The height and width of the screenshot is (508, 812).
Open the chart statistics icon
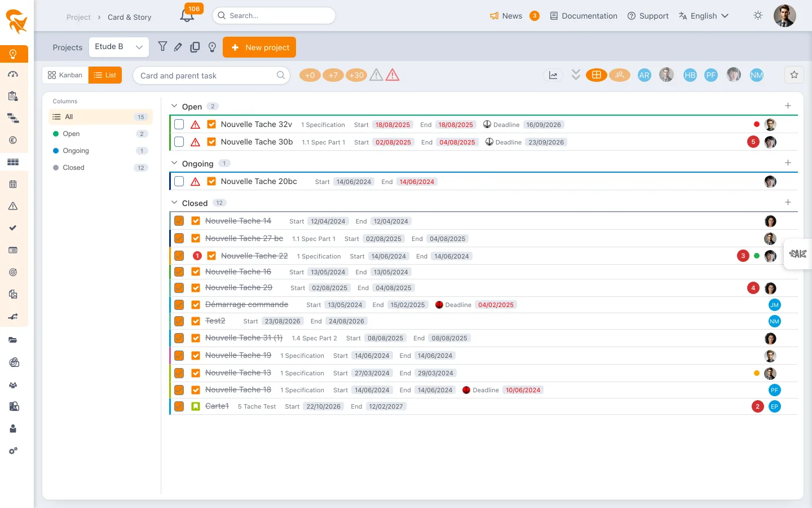point(553,75)
